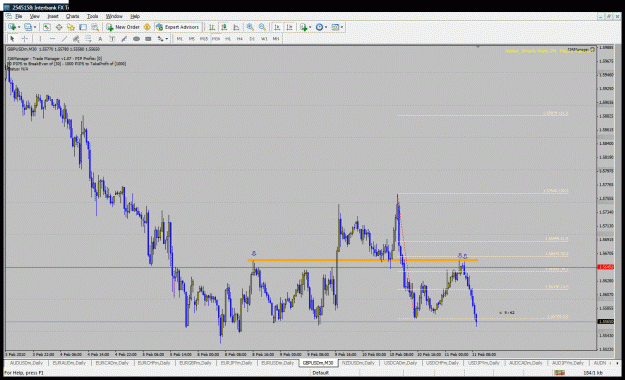The image size is (625, 380).
Task: Open the New Chart icon
Action: coord(12,27)
